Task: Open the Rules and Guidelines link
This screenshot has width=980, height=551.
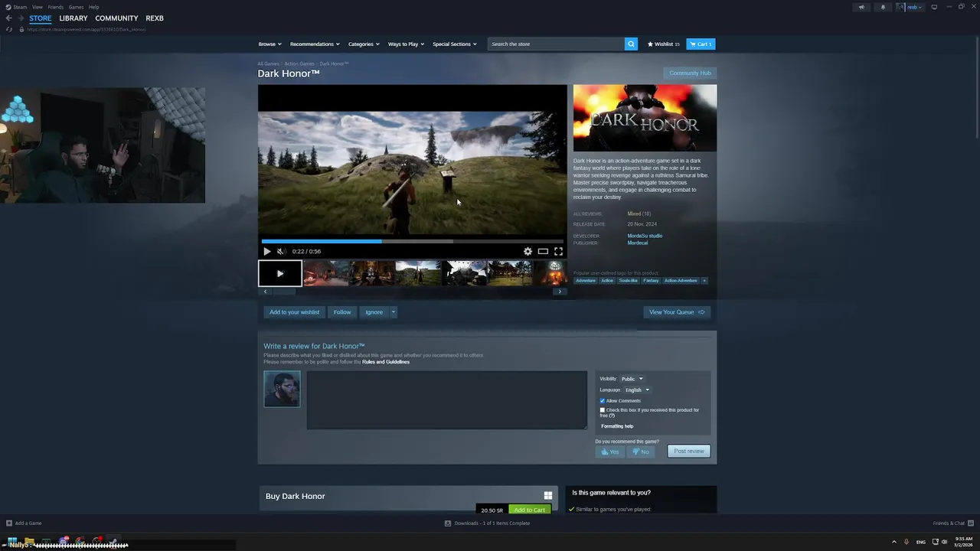Action: [x=386, y=362]
